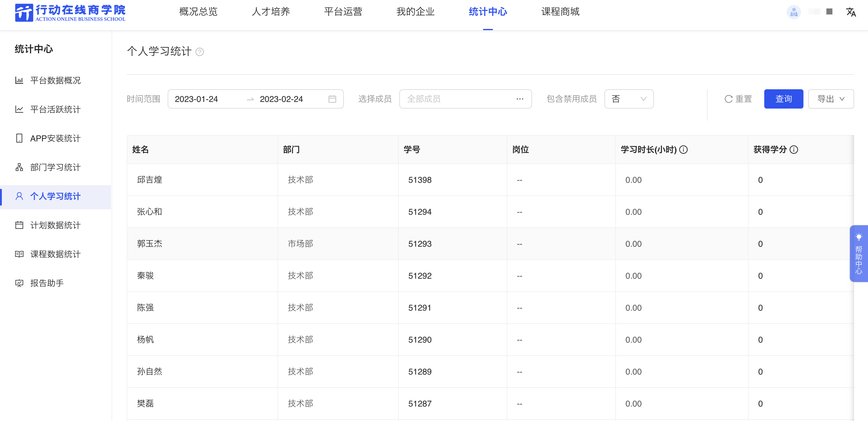Screen dimensions: 868x421
Task: Open member picker via ellipsis icon
Action: [520, 99]
